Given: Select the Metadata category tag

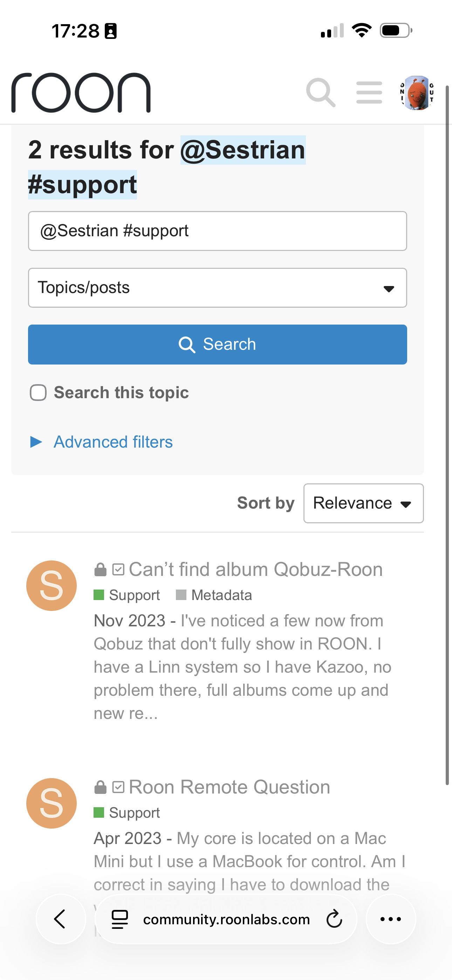Looking at the screenshot, I should tap(221, 595).
